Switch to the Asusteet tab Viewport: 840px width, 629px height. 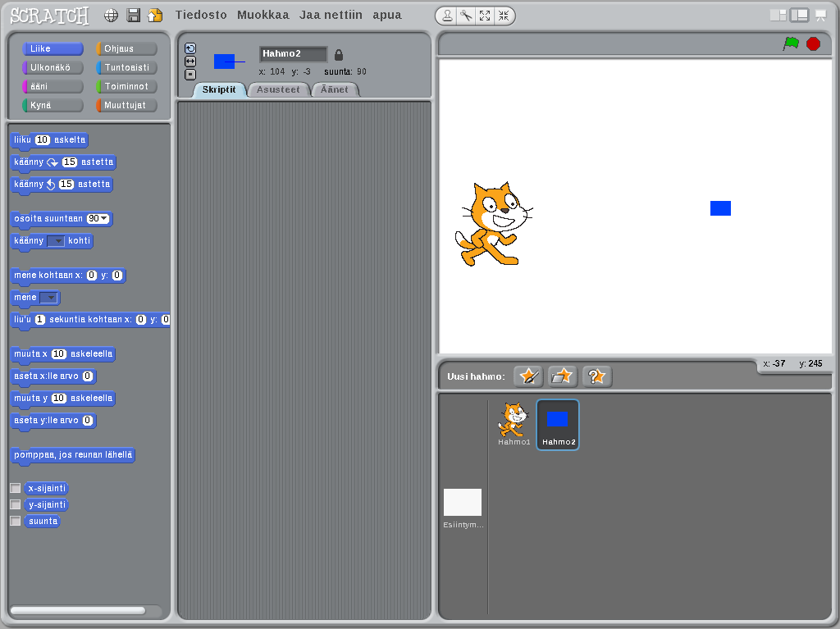278,89
